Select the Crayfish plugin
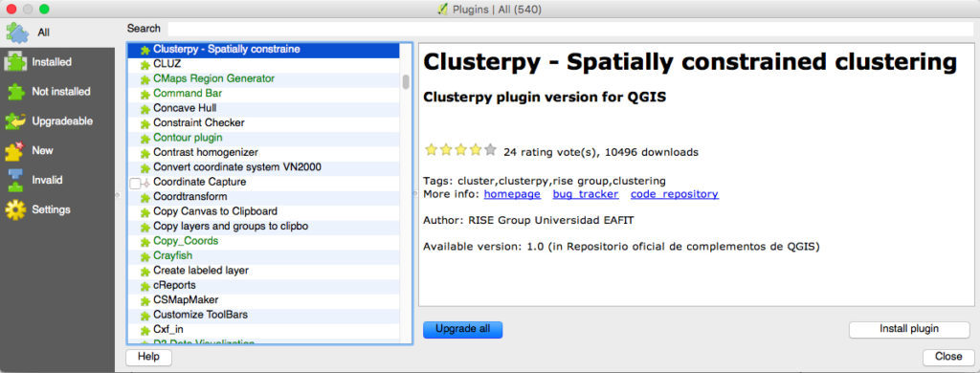980x373 pixels. 263,256
